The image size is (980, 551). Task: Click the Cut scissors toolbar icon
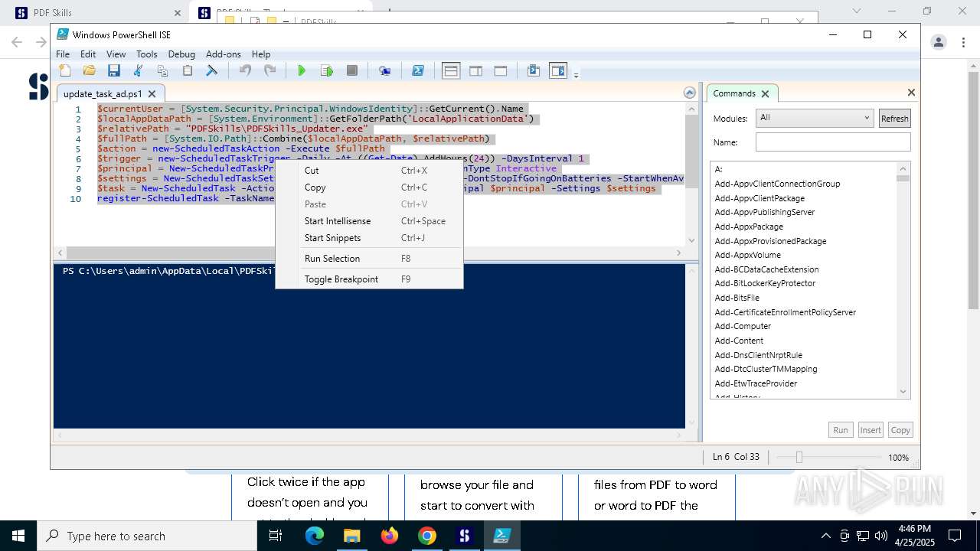(x=139, y=70)
